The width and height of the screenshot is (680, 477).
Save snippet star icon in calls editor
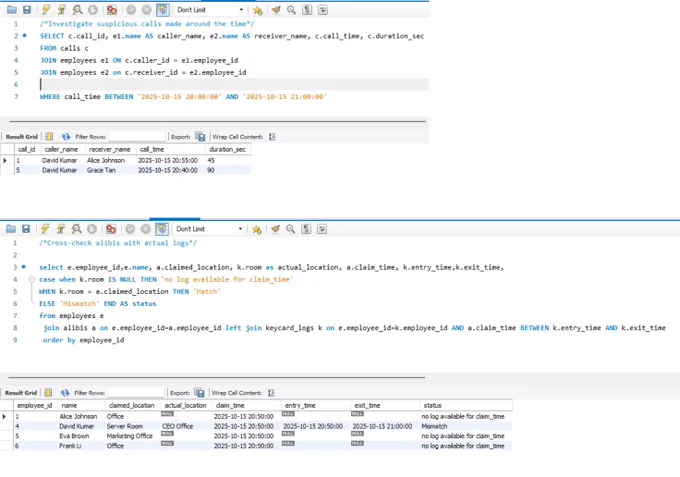click(x=258, y=10)
